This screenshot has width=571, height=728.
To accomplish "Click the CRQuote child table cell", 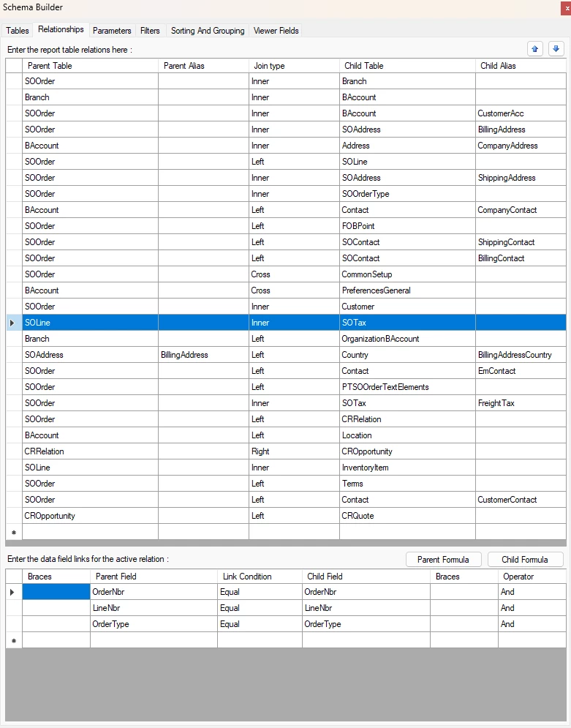I will [x=407, y=516].
